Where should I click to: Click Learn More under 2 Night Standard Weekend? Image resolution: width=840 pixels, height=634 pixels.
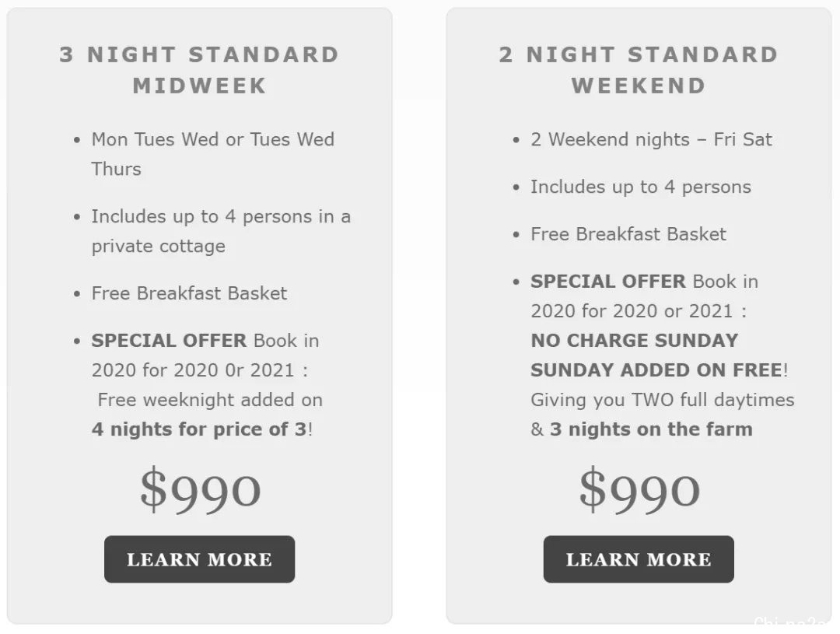(x=639, y=559)
